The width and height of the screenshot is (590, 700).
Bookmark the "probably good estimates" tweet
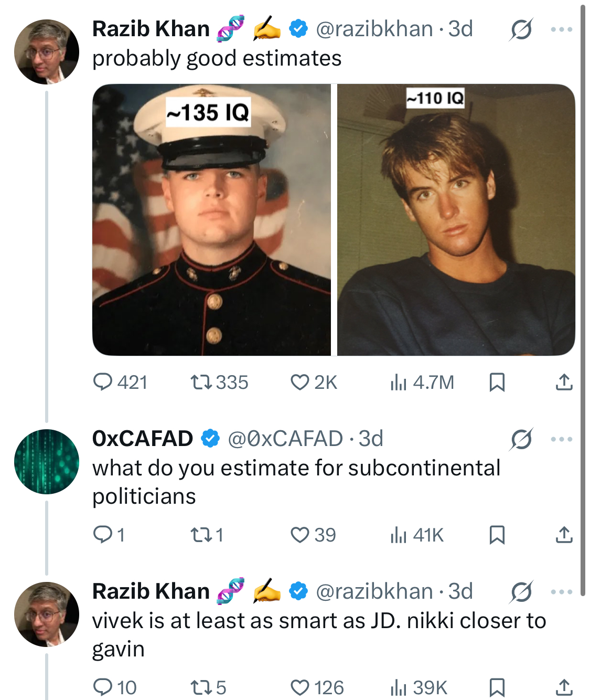tap(497, 382)
